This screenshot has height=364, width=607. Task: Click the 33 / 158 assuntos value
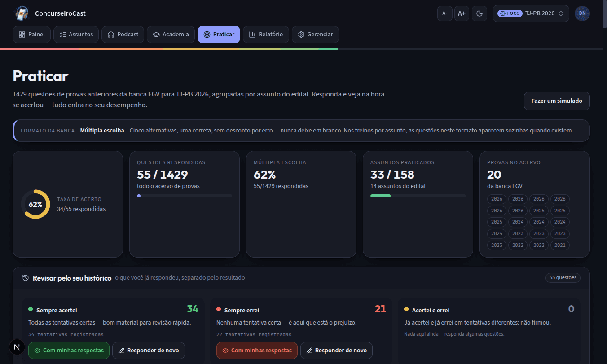tap(392, 175)
